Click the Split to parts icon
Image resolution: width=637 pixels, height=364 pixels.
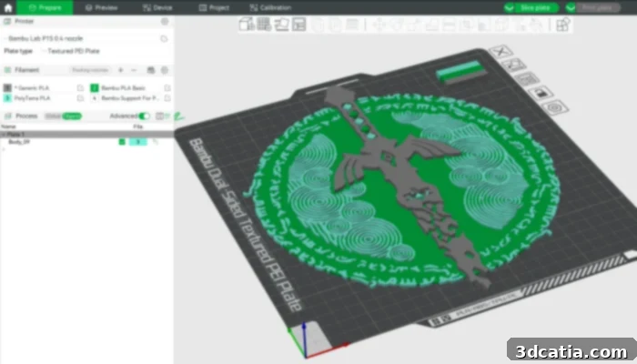(x=335, y=25)
